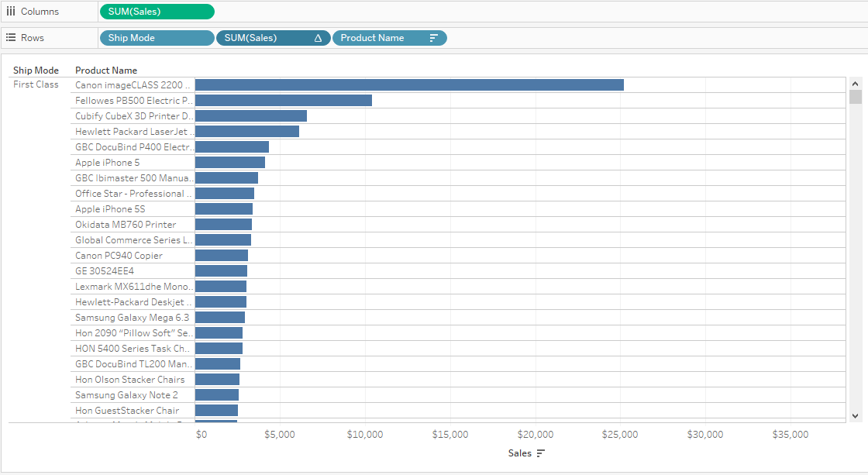Click the Product Name column header

tap(106, 71)
